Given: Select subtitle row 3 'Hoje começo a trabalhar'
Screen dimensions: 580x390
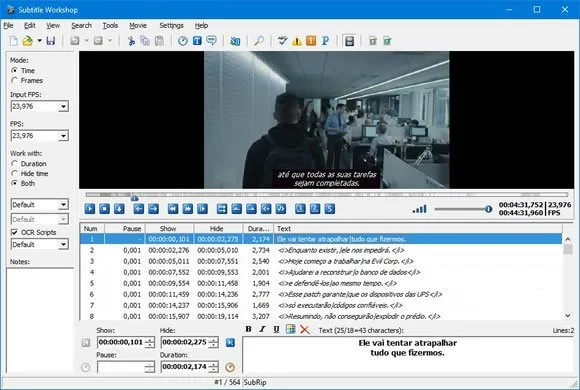Looking at the screenshot, I should (321, 261).
